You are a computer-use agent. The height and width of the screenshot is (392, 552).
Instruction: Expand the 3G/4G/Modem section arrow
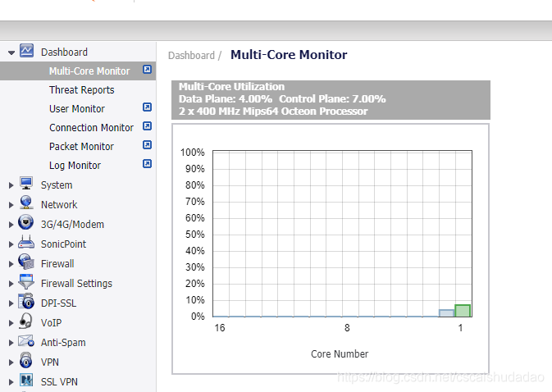(x=11, y=225)
